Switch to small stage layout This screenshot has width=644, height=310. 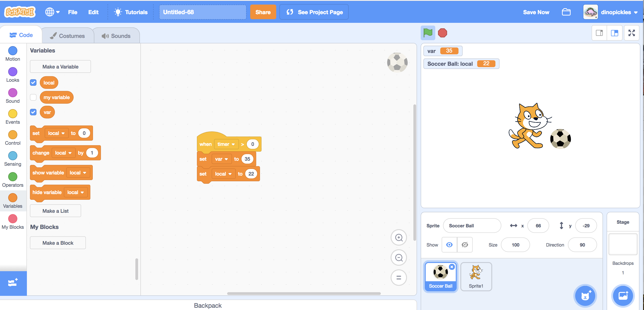[599, 33]
